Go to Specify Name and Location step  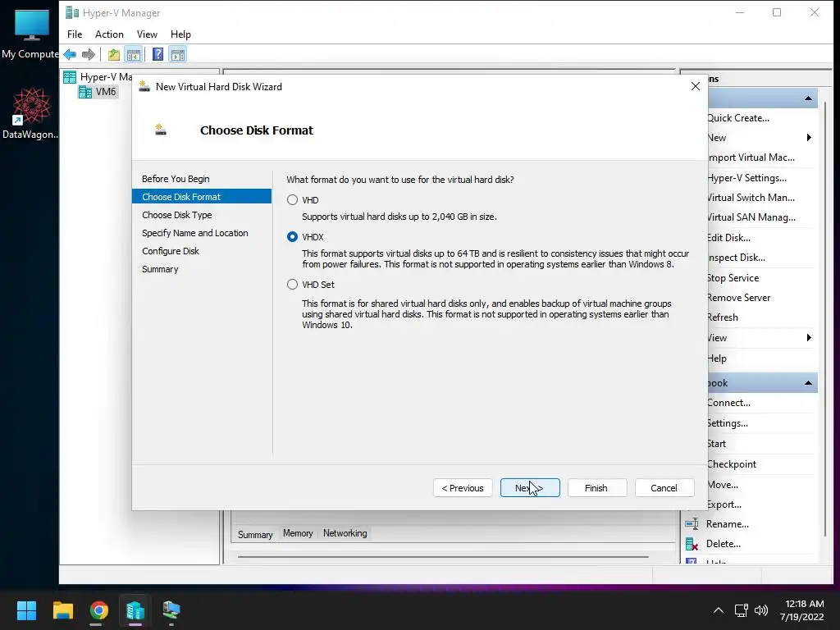click(195, 233)
